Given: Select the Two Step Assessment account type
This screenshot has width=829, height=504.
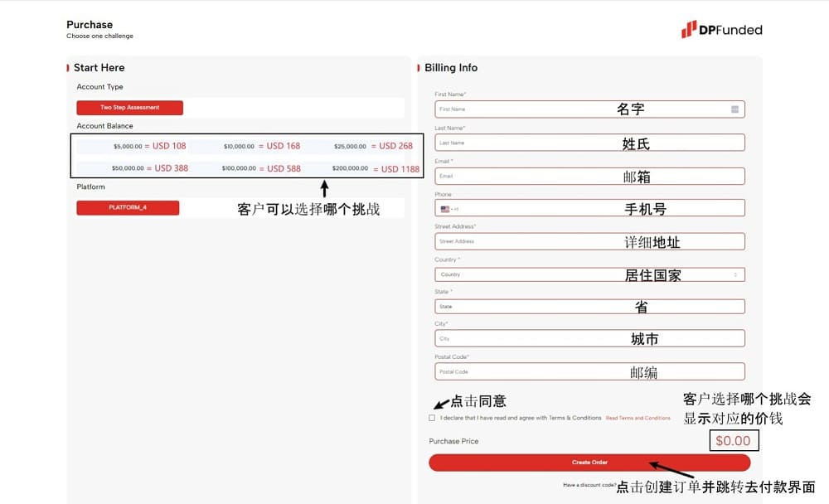Looking at the screenshot, I should [129, 108].
